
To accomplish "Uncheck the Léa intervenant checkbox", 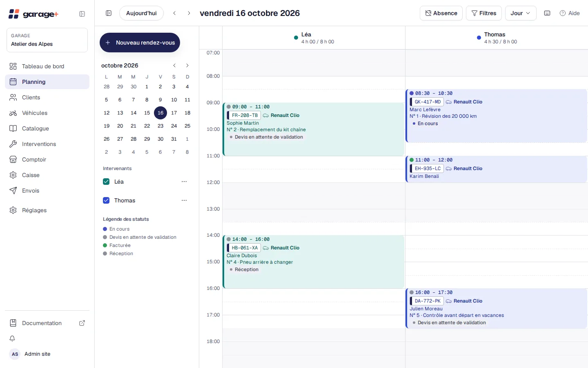I will coord(106,182).
